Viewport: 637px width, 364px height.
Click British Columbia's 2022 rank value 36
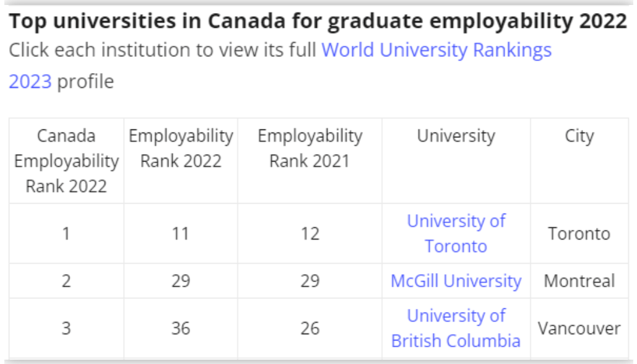181,328
